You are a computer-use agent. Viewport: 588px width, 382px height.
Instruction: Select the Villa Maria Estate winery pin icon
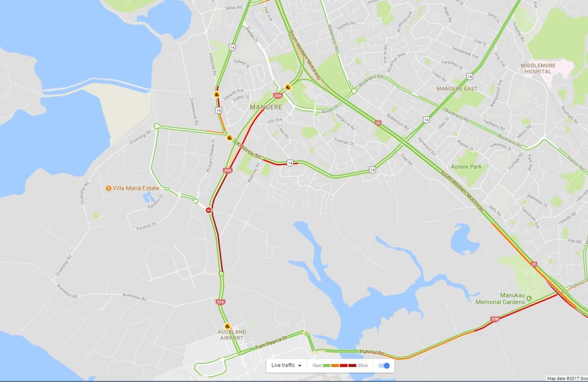coord(109,188)
